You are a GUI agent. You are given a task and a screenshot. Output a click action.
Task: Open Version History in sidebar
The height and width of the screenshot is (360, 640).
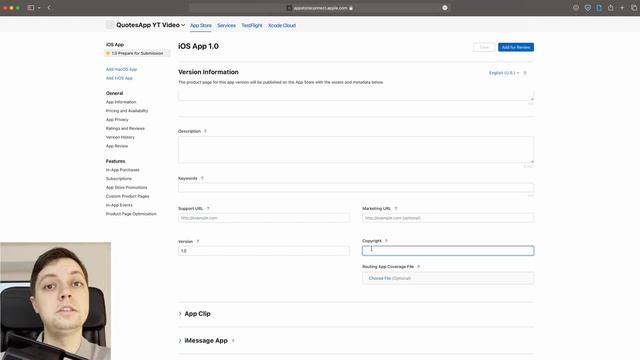[120, 137]
